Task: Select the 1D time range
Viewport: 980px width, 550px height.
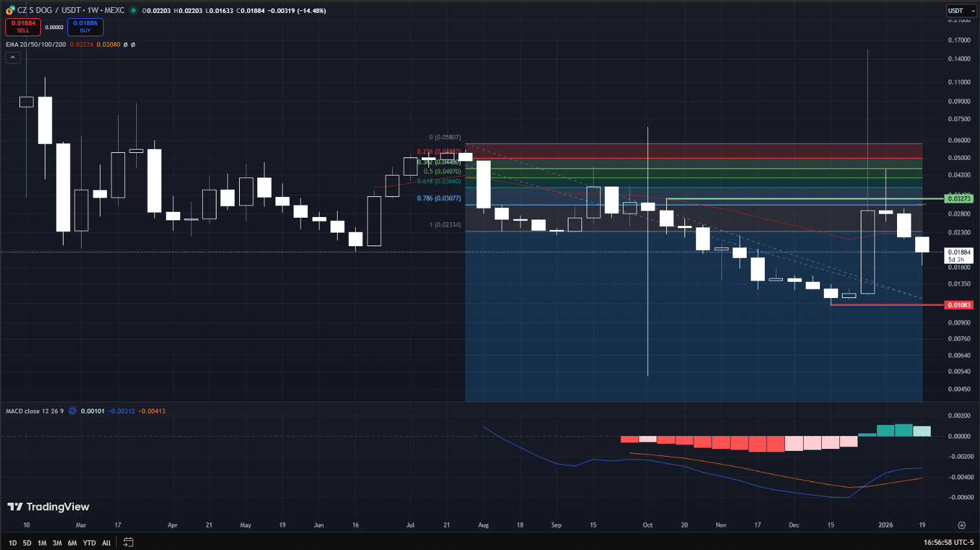Action: tap(12, 543)
